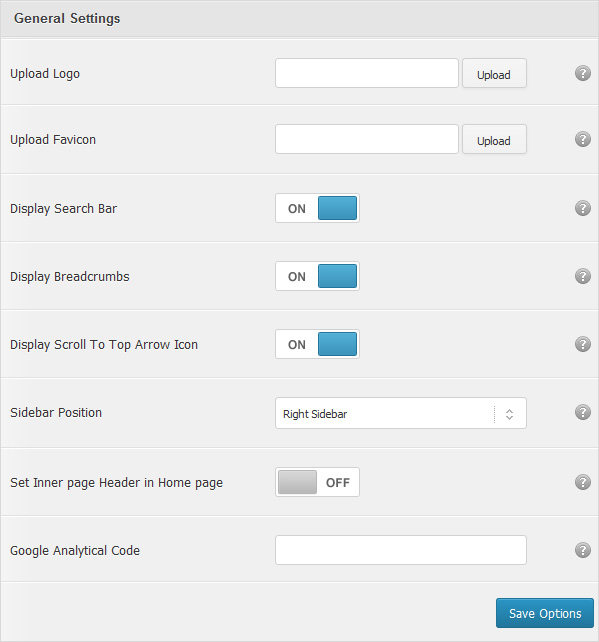Show help for Display Breadcrumbs
599x642 pixels.
tap(583, 276)
